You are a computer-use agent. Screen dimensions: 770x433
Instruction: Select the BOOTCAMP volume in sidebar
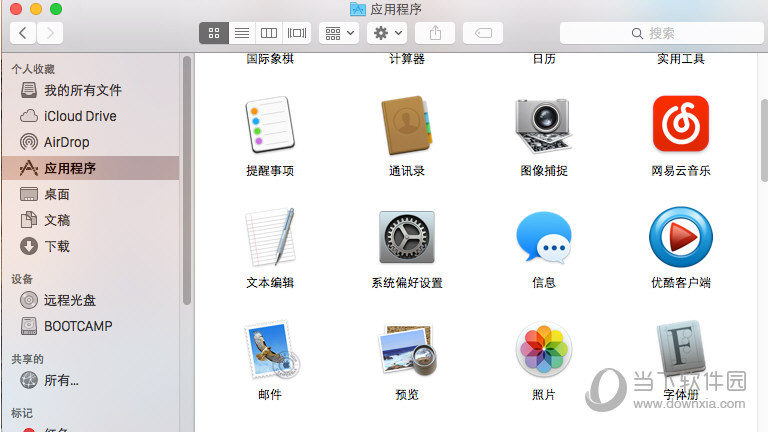(91, 326)
